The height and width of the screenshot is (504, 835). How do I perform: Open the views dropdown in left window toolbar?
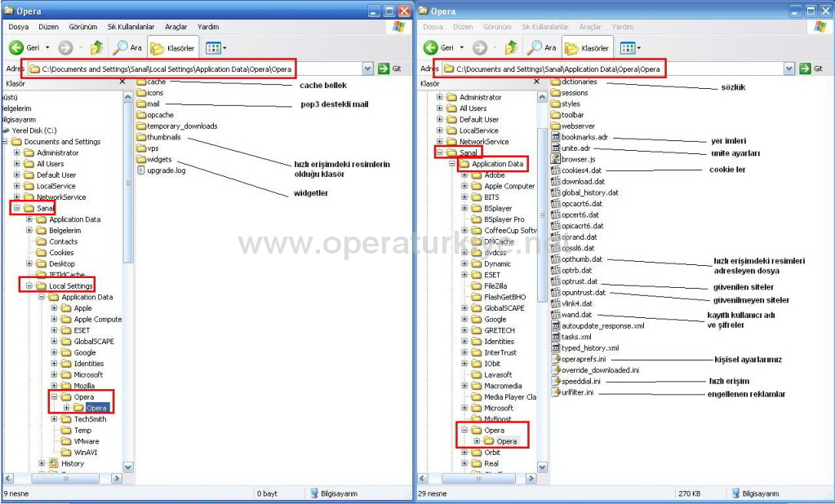[217, 48]
